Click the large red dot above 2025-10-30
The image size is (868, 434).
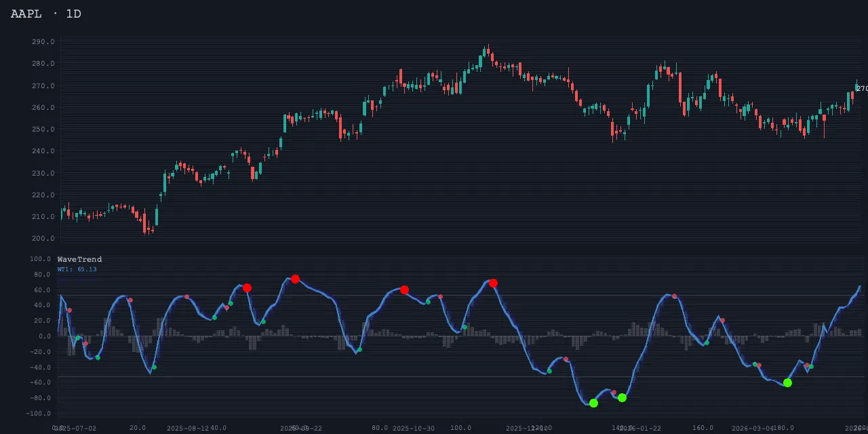404,290
